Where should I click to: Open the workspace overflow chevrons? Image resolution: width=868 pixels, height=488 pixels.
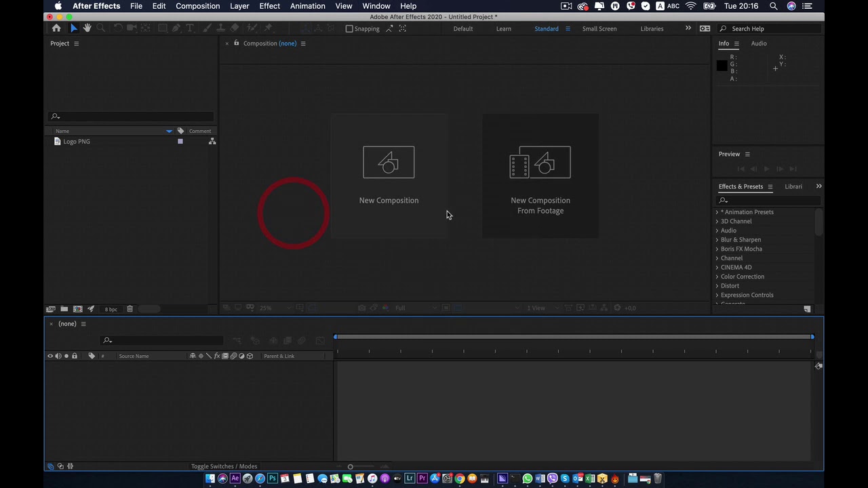click(x=688, y=28)
